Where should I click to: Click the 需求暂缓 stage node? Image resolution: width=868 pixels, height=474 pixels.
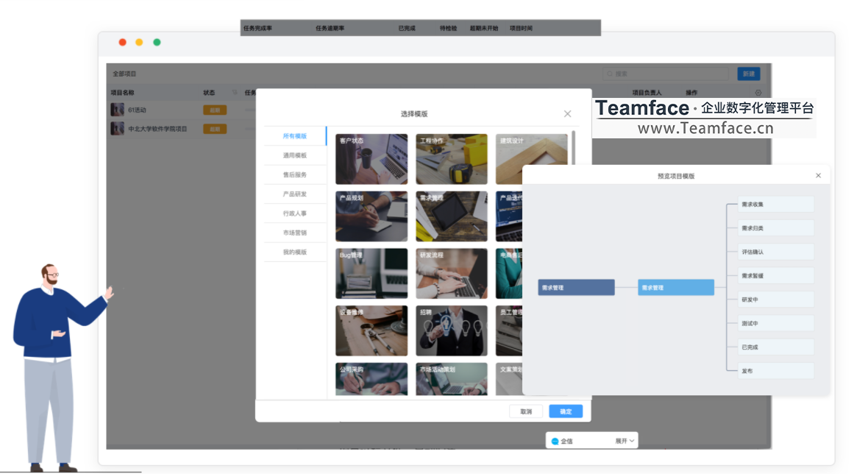coord(775,276)
